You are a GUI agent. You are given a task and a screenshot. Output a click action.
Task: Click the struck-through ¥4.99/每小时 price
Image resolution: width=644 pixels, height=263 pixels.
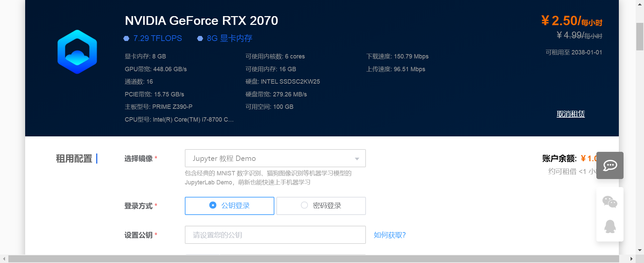pyautogui.click(x=579, y=35)
